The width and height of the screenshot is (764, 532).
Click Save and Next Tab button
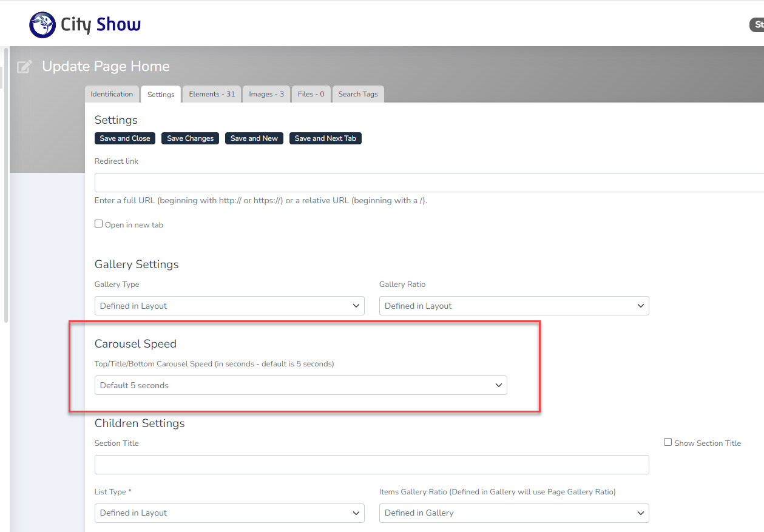325,138
